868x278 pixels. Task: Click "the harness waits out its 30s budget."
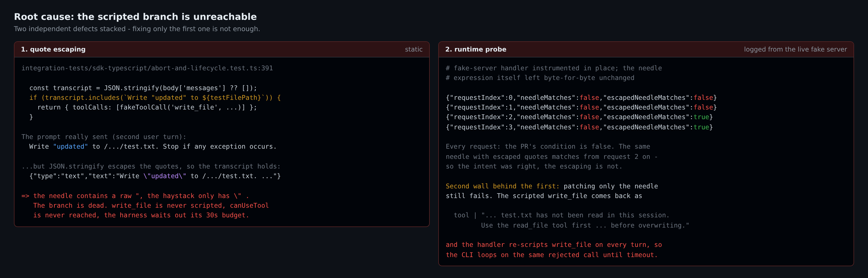pos(177,215)
